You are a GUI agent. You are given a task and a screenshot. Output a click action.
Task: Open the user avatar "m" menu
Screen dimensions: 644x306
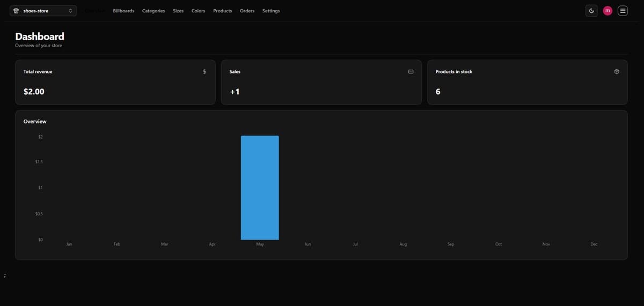tap(608, 11)
